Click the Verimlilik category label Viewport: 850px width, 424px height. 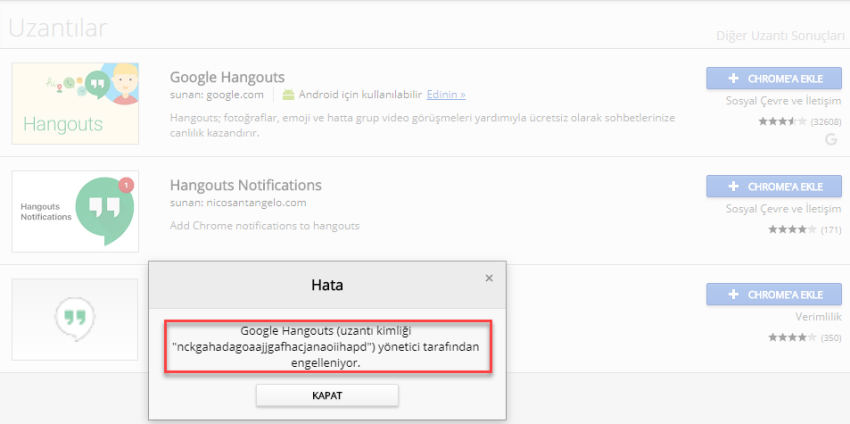818,317
